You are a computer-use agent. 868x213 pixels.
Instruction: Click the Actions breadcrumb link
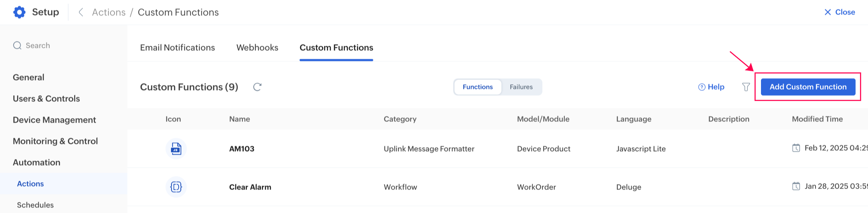109,12
